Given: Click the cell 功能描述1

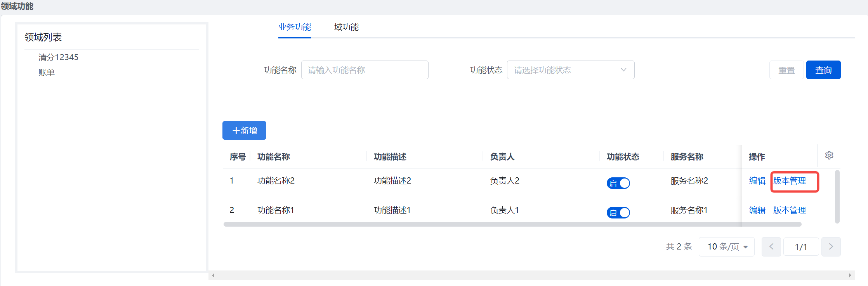Looking at the screenshot, I should (x=392, y=210).
